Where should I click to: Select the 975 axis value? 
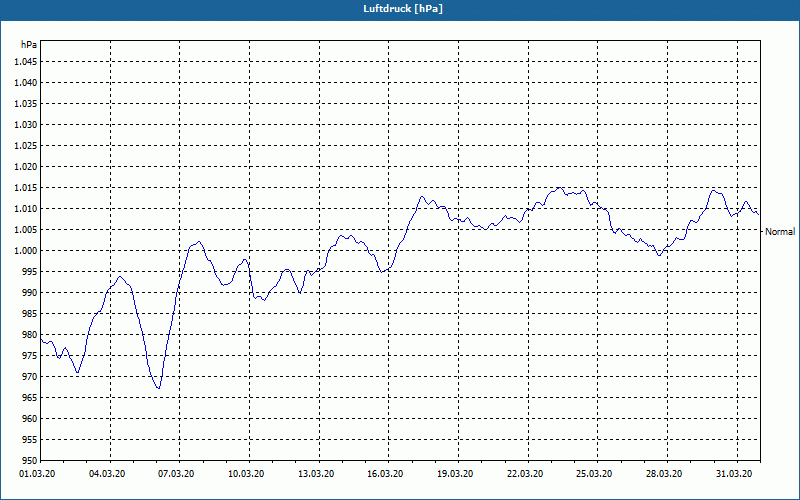coord(30,356)
